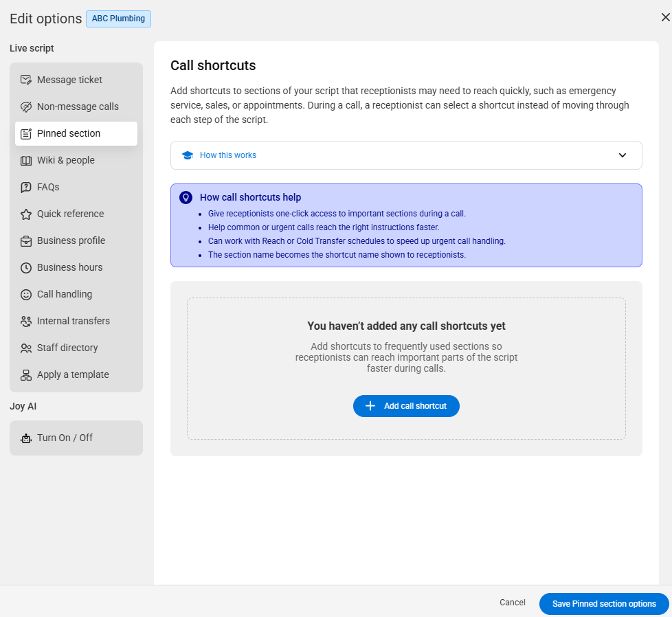Open the How this works link
Viewport: 672px width, 617px height.
point(228,155)
